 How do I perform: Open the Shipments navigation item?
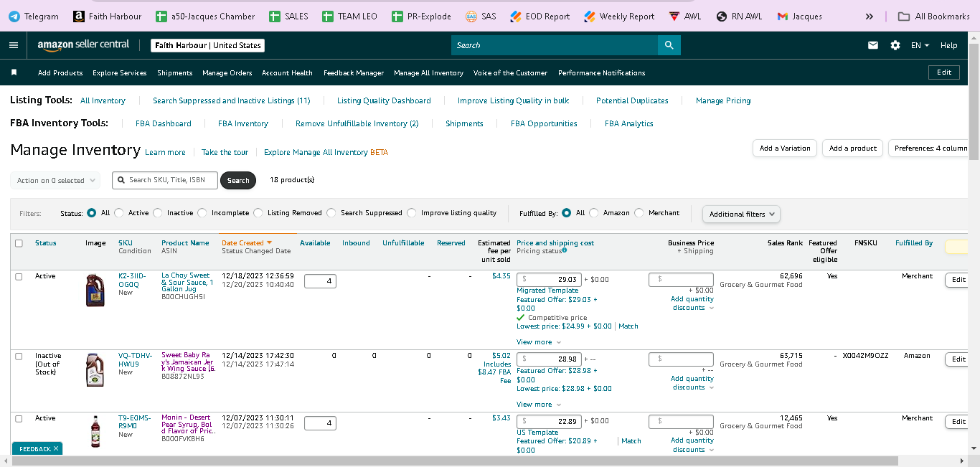pyautogui.click(x=175, y=72)
